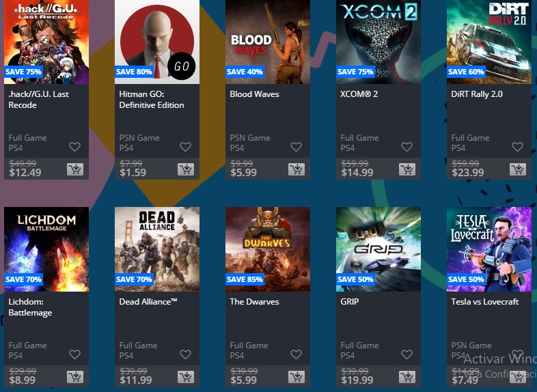Add Lichdom: Battlemage to cart
The image size is (537, 392).
coord(75,377)
